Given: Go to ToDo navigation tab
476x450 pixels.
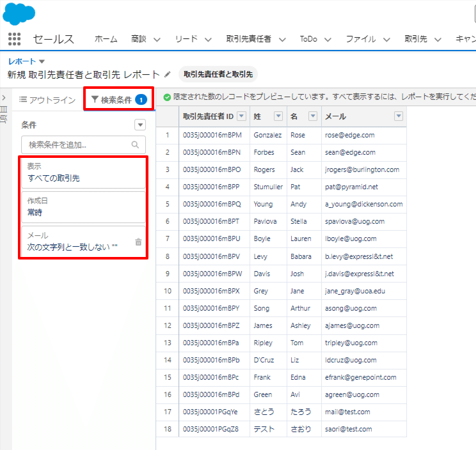Looking at the screenshot, I should click(308, 39).
